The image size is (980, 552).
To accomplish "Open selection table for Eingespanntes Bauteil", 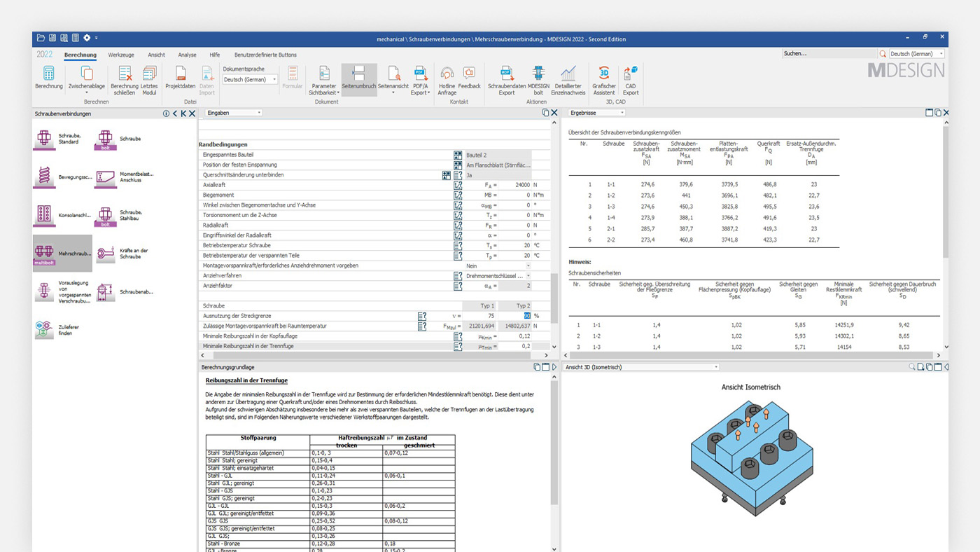I will pos(458,155).
